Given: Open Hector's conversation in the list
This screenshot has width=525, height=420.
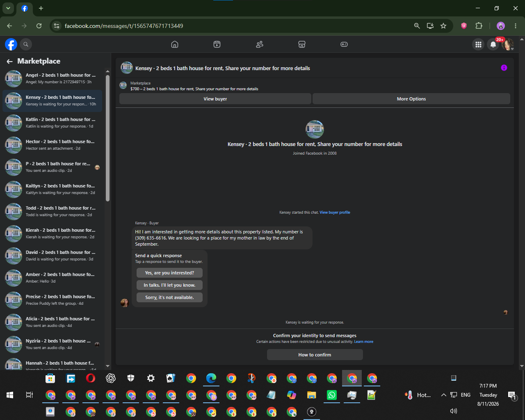Looking at the screenshot, I should [x=52, y=145].
